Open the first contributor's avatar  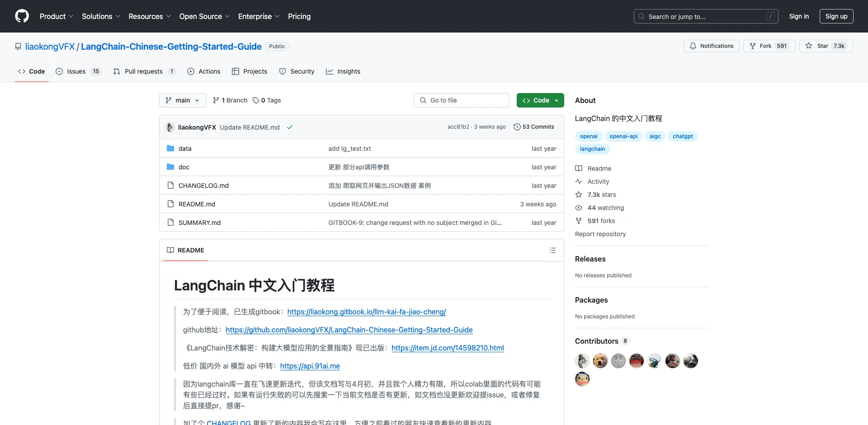(582, 361)
